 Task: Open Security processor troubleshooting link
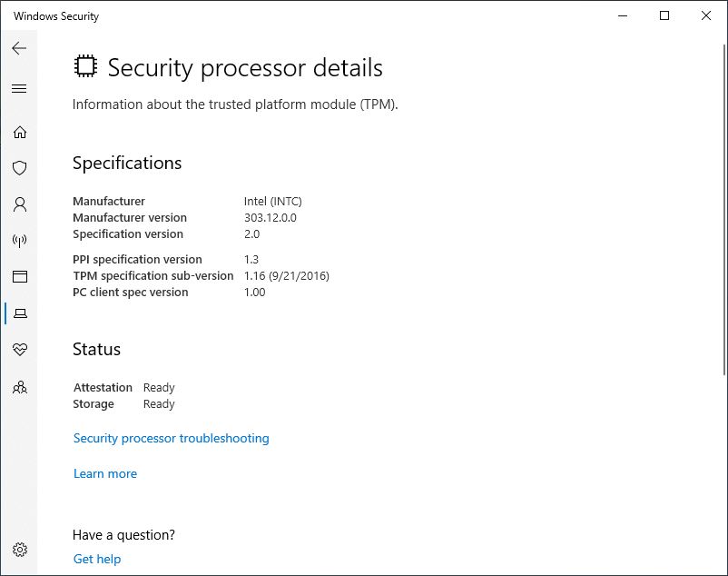point(172,438)
